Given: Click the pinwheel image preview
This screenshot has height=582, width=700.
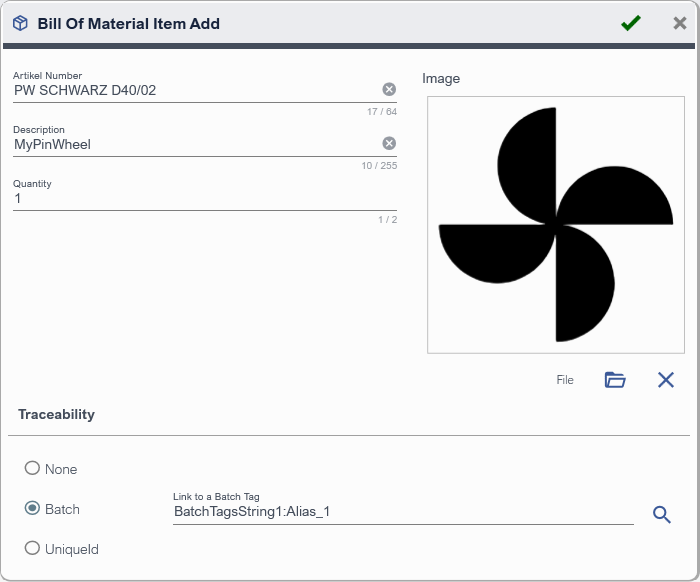Looking at the screenshot, I should click(x=555, y=224).
